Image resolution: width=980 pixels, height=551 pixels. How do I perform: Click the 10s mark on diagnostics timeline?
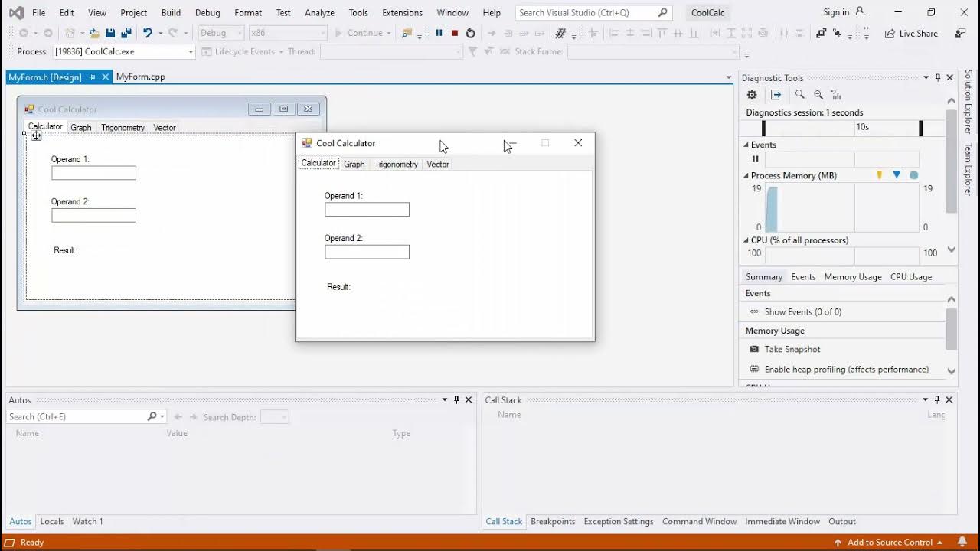(862, 127)
